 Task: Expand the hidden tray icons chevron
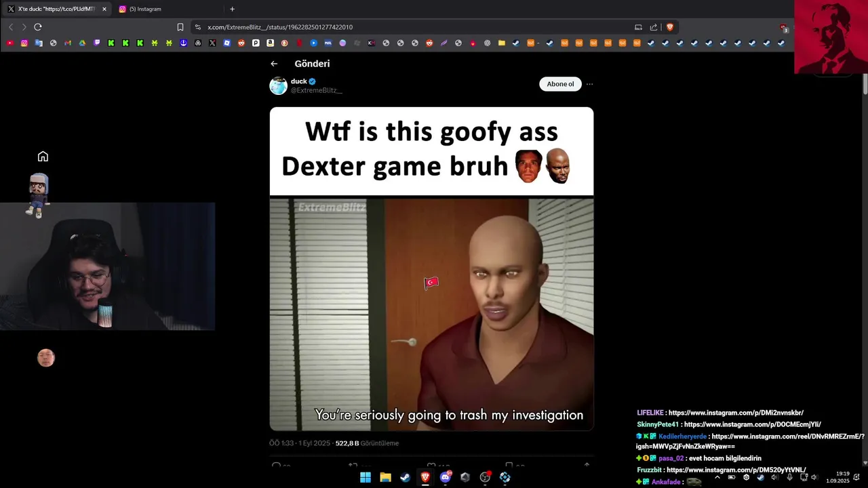coord(717,477)
